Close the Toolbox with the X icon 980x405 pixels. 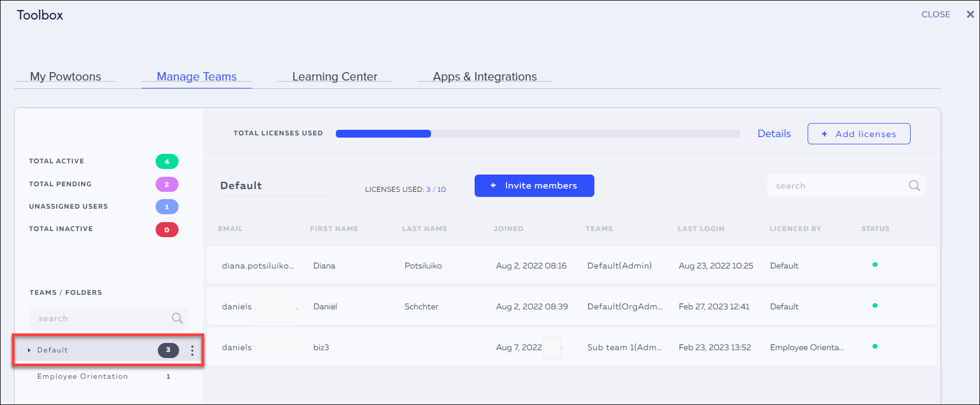(970, 15)
